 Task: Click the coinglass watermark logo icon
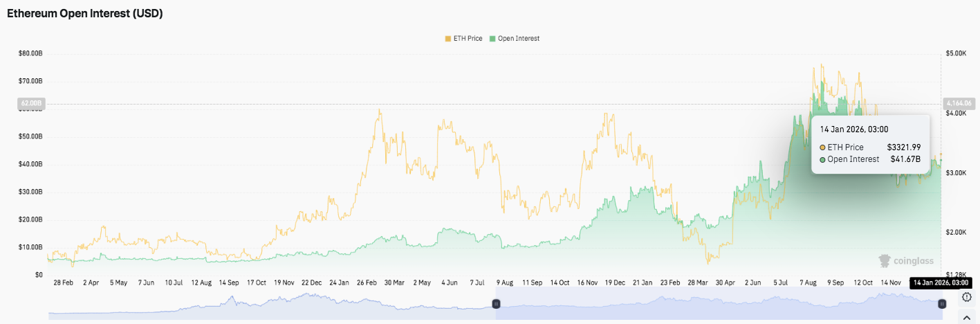pyautogui.click(x=885, y=260)
